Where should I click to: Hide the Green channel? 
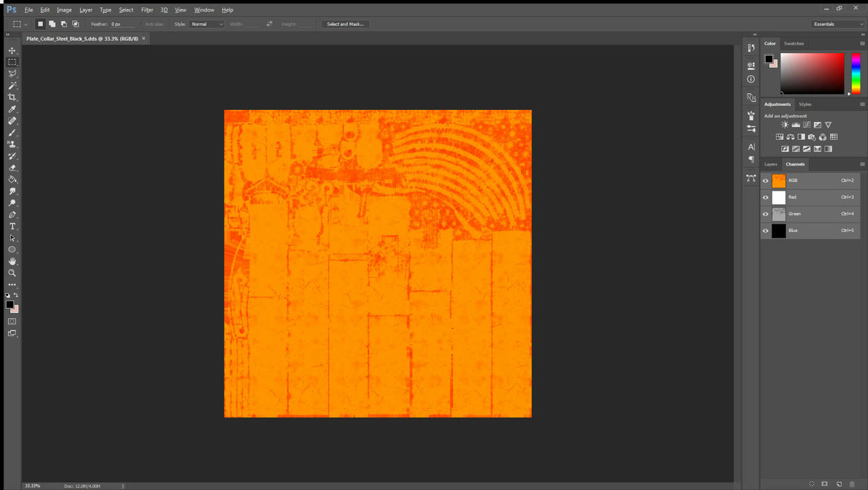pos(766,214)
